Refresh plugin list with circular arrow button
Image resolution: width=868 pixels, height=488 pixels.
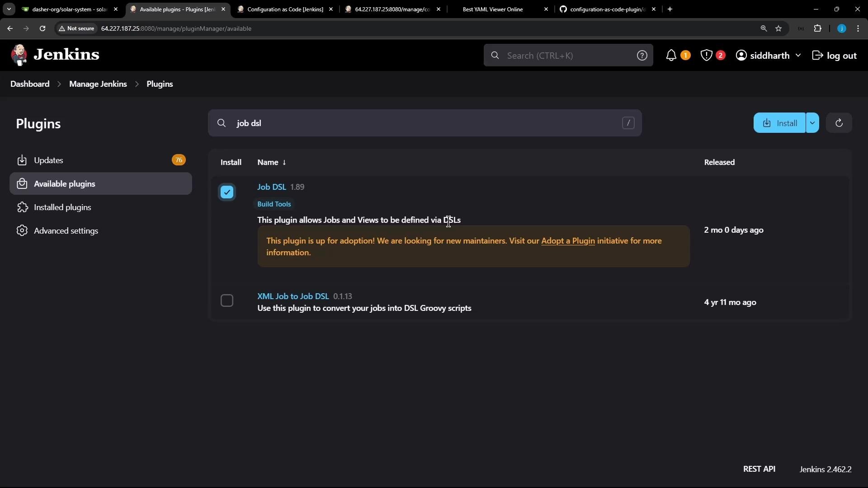click(839, 123)
